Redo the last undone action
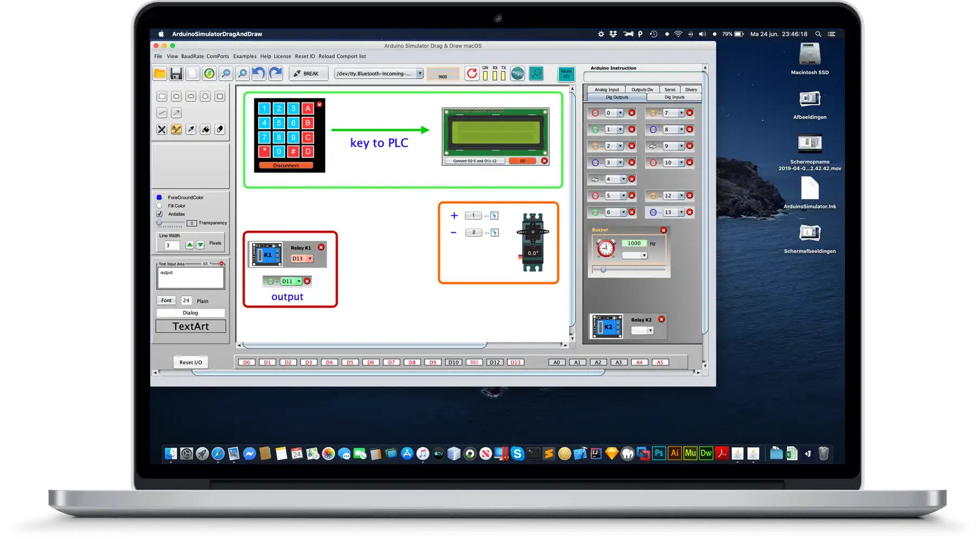This screenshot has height=539, width=980. click(x=276, y=73)
